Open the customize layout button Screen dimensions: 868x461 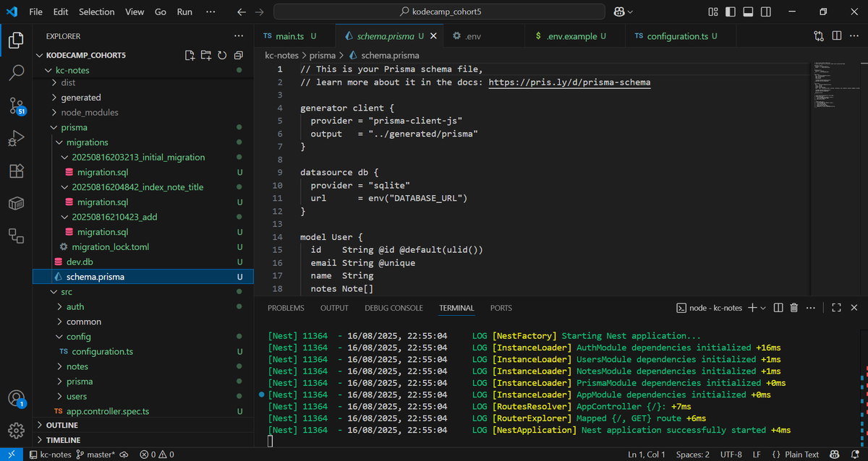713,12
